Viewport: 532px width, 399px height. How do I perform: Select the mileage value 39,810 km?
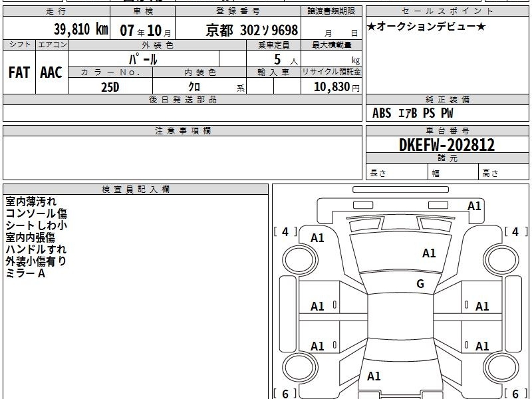(80, 29)
